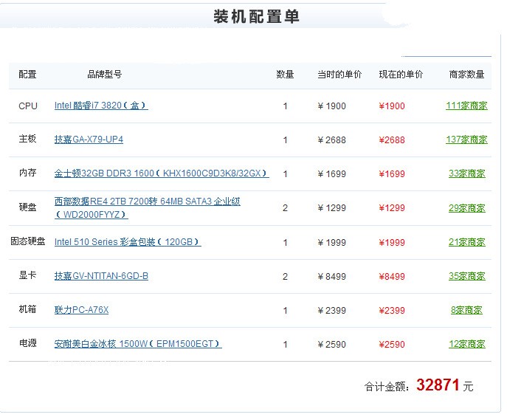Select the 显卡 row label
Viewport: 507px width, 420px height.
(x=27, y=275)
